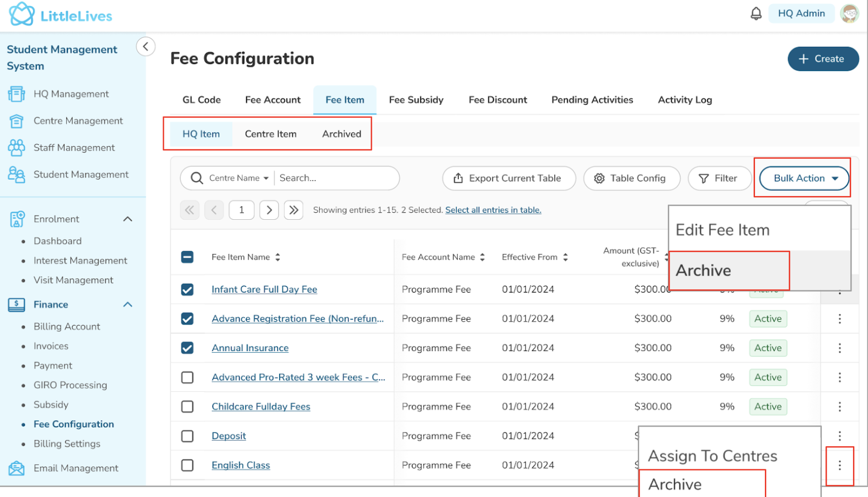868x497 pixels.
Task: Expand the Centre Name search dropdown
Action: pos(239,179)
